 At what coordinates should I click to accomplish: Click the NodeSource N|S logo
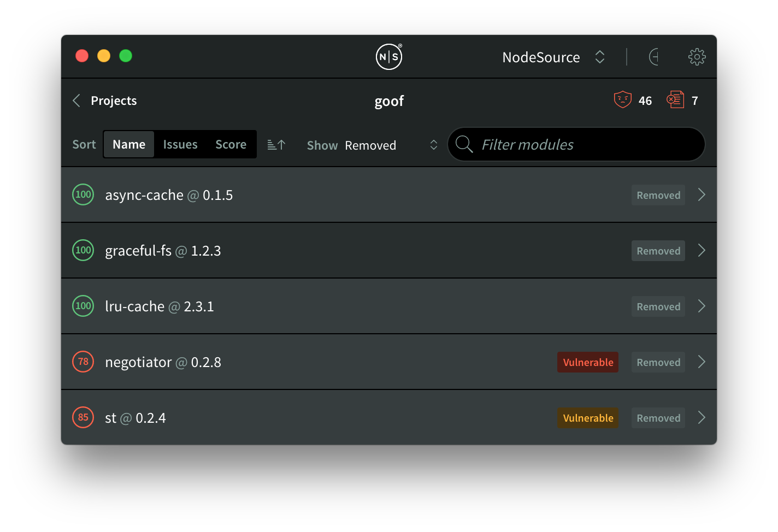[x=389, y=57]
